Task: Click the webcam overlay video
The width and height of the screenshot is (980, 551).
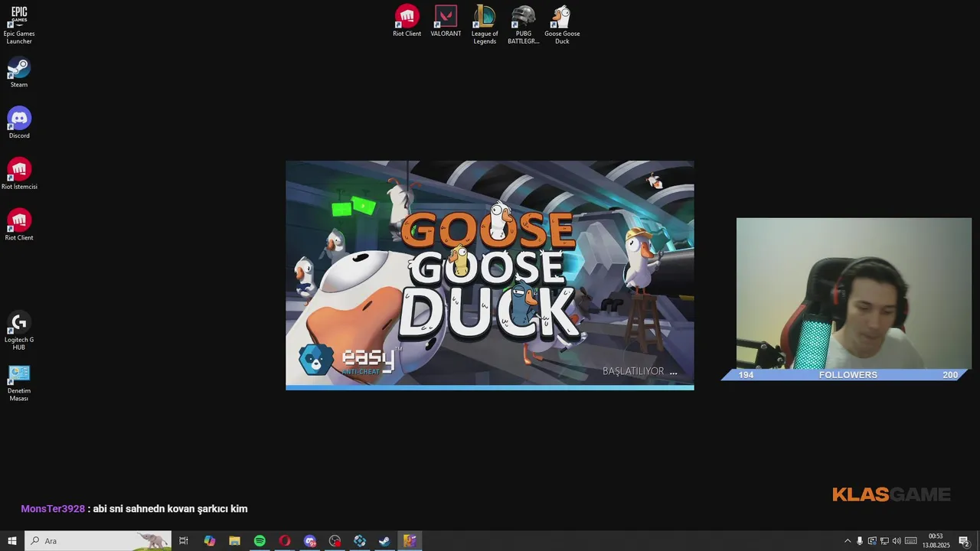Action: [x=854, y=294]
